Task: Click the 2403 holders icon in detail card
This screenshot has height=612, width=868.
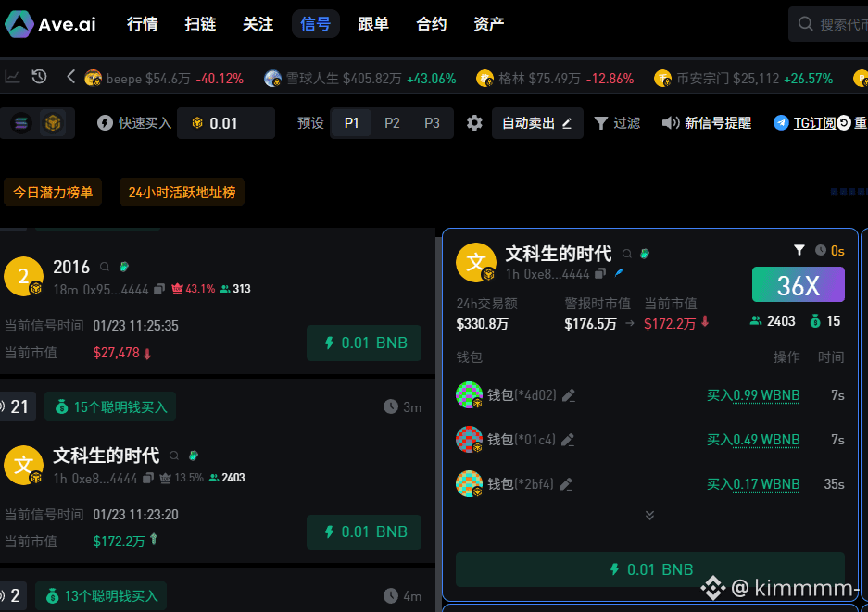Action: click(756, 320)
